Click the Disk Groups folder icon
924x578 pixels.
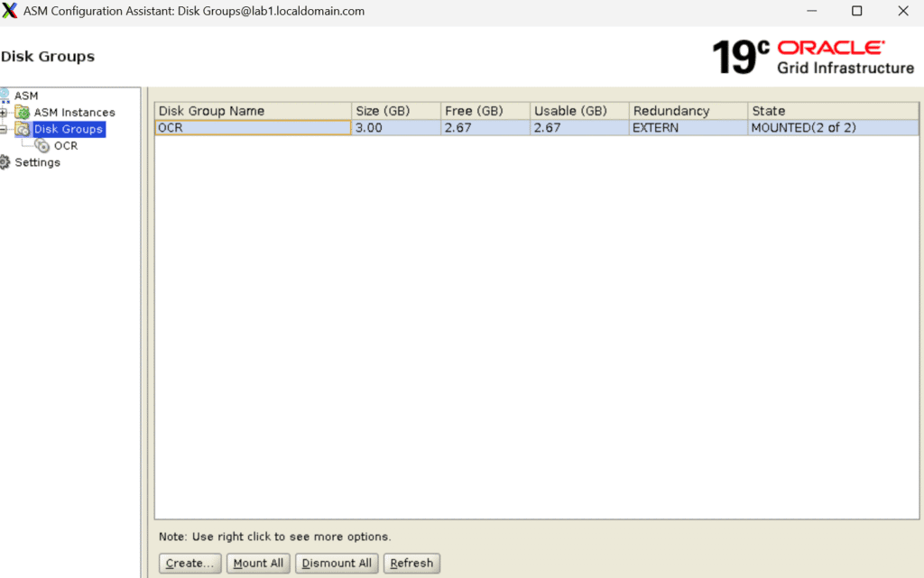23,129
